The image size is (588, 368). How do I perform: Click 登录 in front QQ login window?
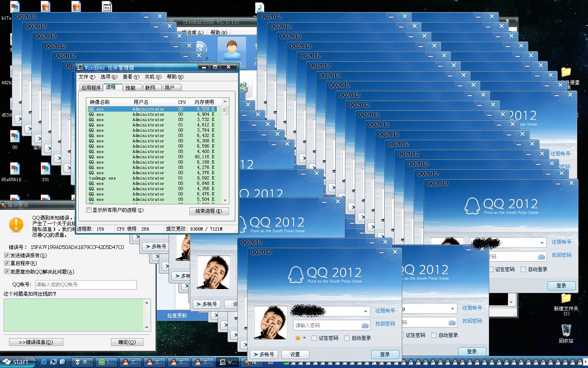tap(385, 355)
